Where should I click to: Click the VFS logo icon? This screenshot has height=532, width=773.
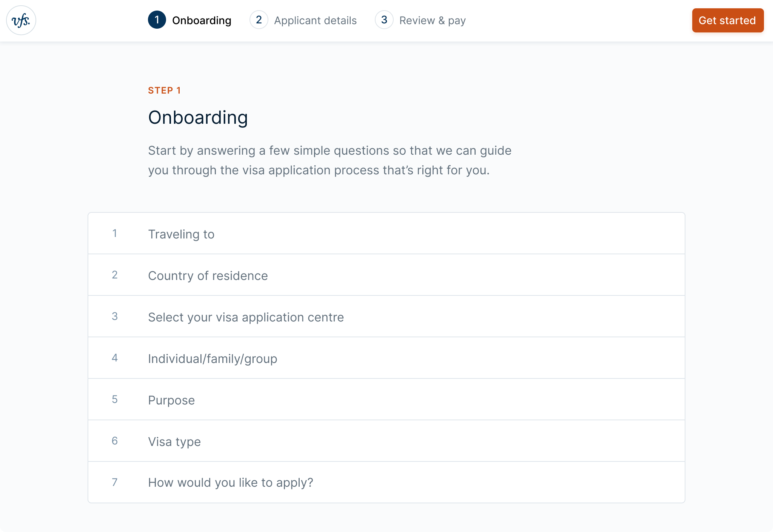point(21,20)
